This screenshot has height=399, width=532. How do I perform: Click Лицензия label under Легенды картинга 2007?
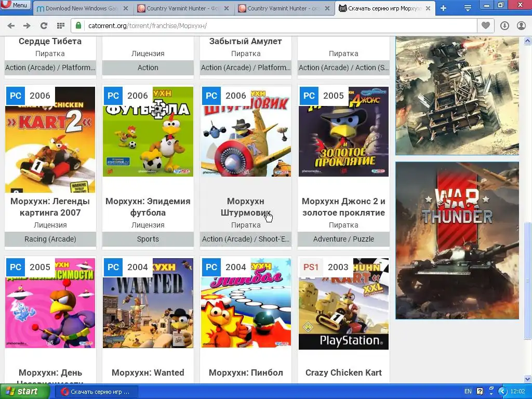tap(50, 225)
